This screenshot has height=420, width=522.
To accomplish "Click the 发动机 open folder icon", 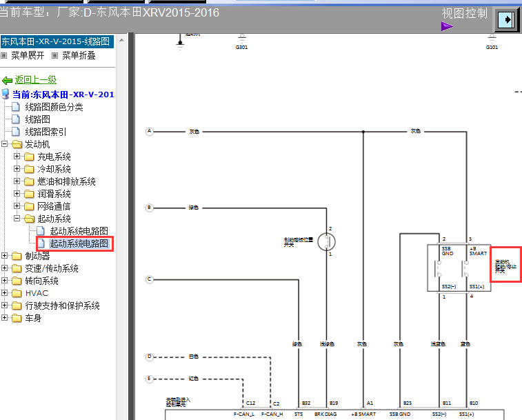I will point(17,144).
